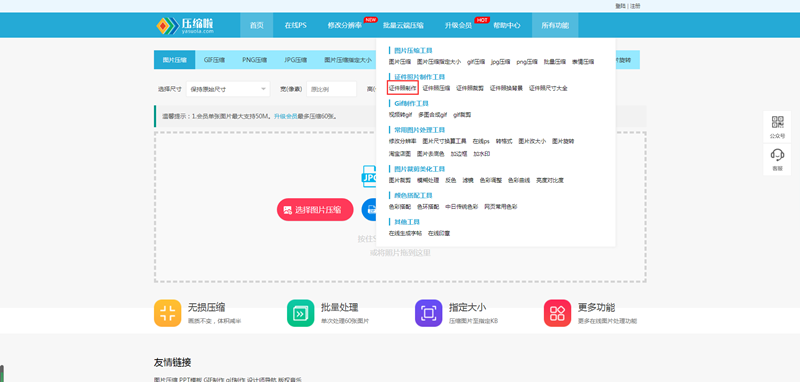
Task: Open 证件照裁剪 in the 所有功能 menu
Action: click(x=470, y=88)
